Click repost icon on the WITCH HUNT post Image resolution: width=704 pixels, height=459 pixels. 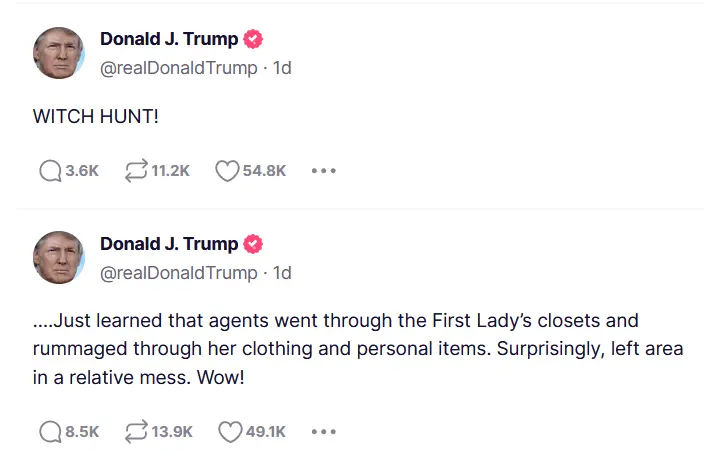pyautogui.click(x=136, y=171)
